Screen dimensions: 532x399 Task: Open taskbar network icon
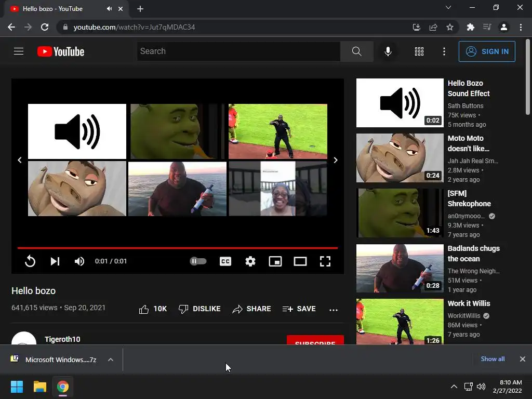coord(469,387)
